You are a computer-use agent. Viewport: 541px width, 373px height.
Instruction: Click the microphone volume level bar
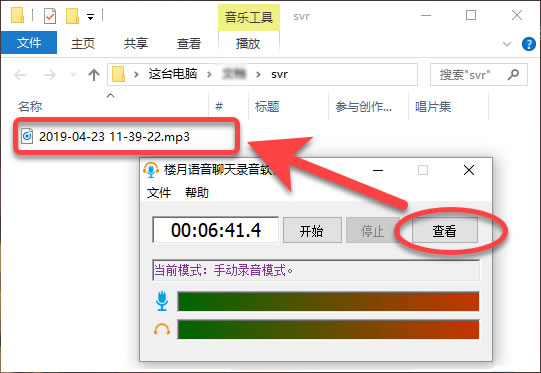pyautogui.click(x=328, y=301)
